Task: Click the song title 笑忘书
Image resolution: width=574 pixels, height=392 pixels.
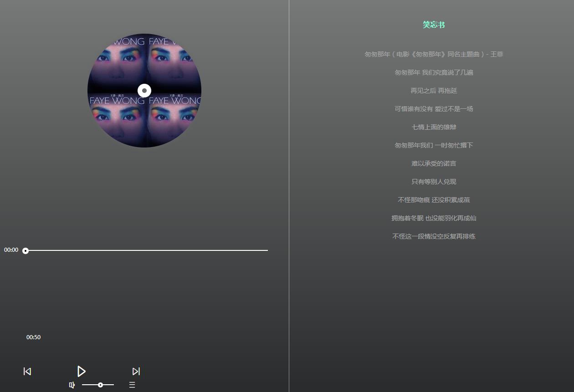Action: click(434, 25)
